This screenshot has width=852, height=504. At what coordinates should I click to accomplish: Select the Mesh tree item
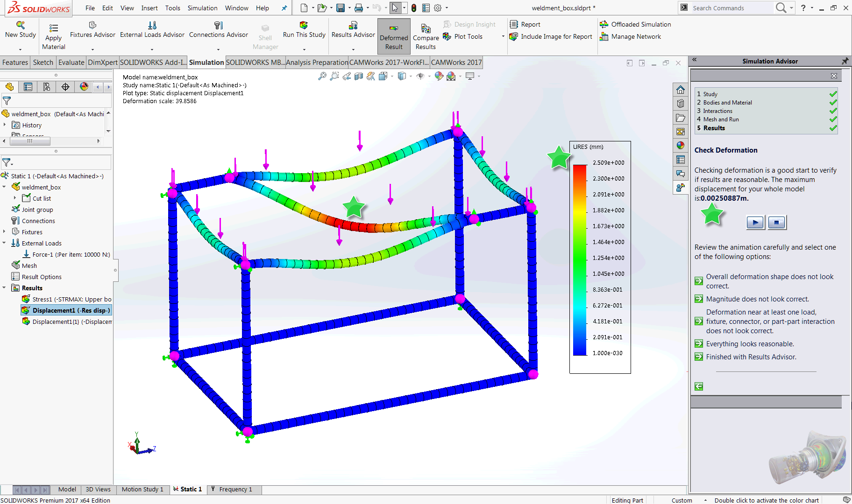pyautogui.click(x=24, y=266)
